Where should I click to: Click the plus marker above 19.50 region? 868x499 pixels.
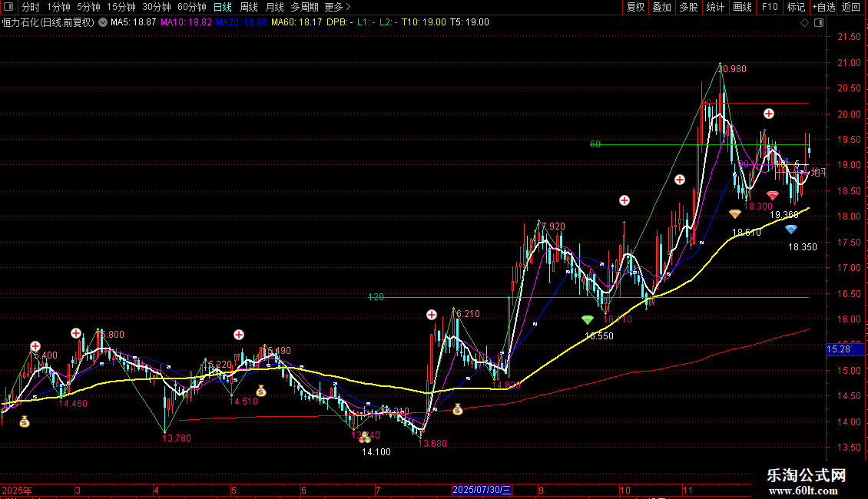tap(769, 114)
